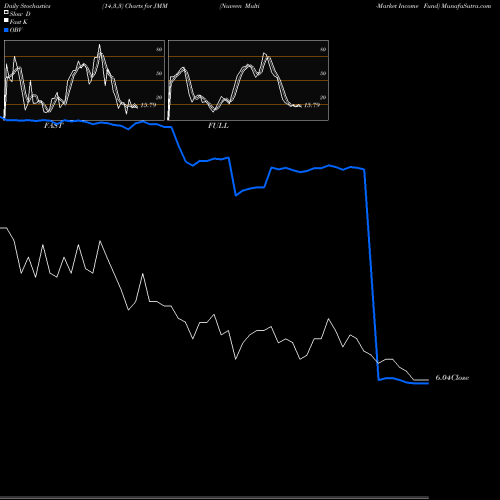This screenshot has height=500, width=500.
Task: Click the 50 level label in FULL chart
Action: (x=323, y=73)
